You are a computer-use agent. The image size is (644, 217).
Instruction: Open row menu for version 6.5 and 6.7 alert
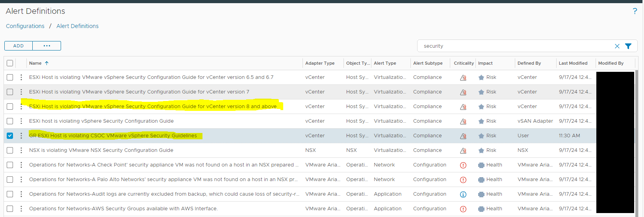coord(21,77)
